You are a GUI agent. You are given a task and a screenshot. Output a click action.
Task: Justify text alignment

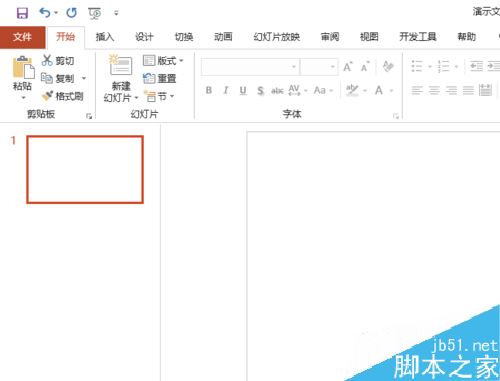pyautogui.click(x=468, y=90)
